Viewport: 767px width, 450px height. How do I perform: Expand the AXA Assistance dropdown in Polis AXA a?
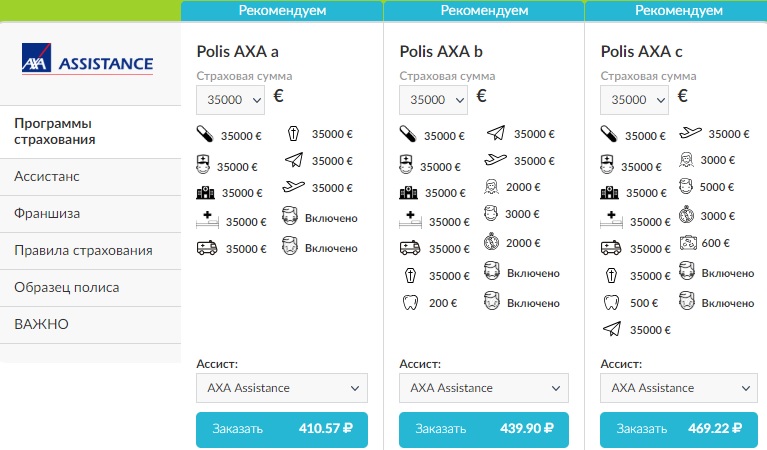click(282, 388)
